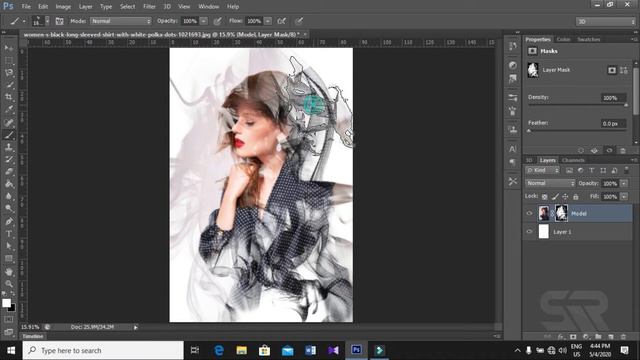Change screen mode at toolbox bottom

pos(9,332)
